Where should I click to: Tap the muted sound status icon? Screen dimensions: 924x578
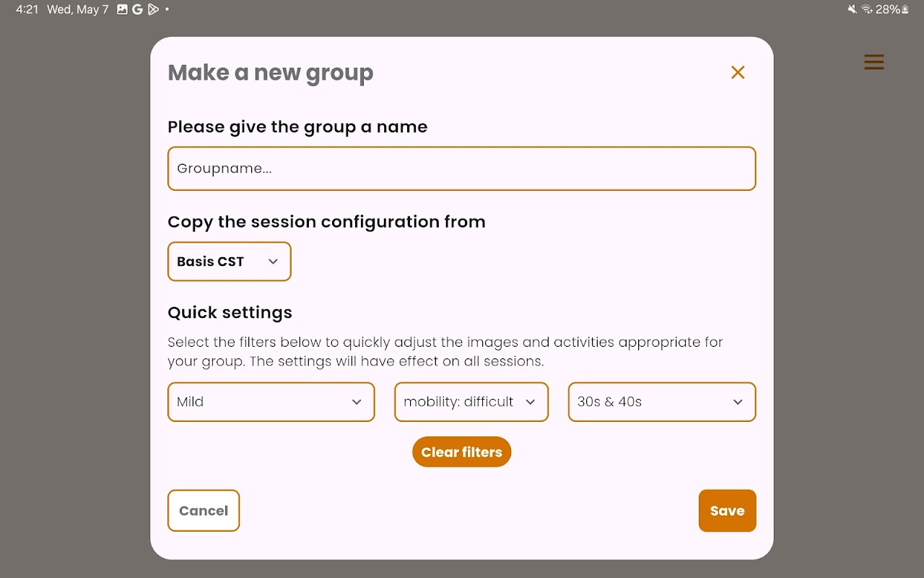[853, 9]
